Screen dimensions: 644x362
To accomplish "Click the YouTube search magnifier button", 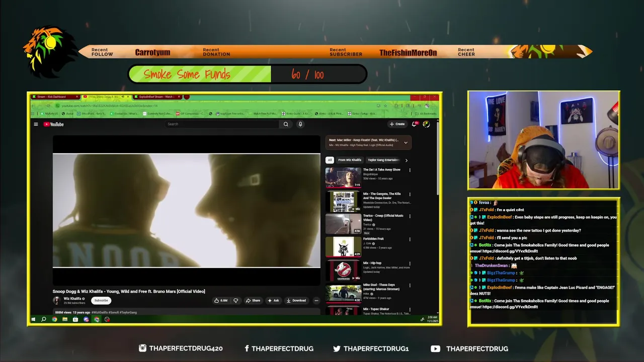I will pyautogui.click(x=286, y=124).
